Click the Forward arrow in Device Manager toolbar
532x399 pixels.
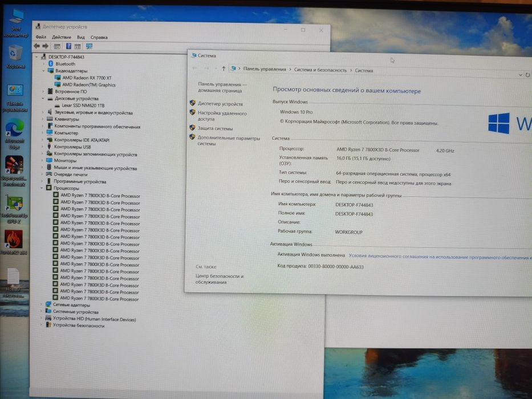(x=45, y=46)
